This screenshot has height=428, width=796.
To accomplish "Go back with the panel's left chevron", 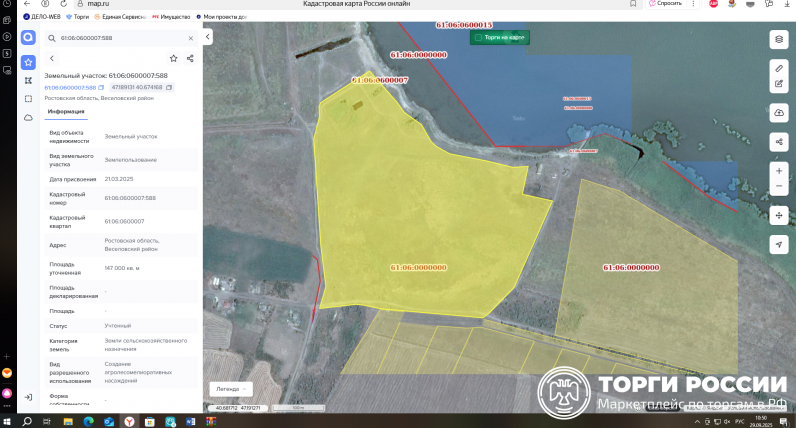I will click(x=52, y=58).
